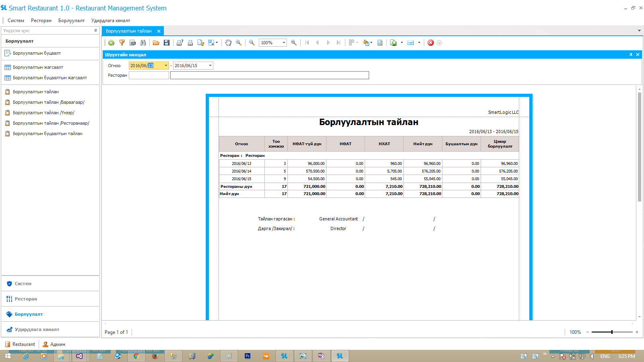
Task: Expand the export document dropdown arrow
Action: click(x=402, y=43)
